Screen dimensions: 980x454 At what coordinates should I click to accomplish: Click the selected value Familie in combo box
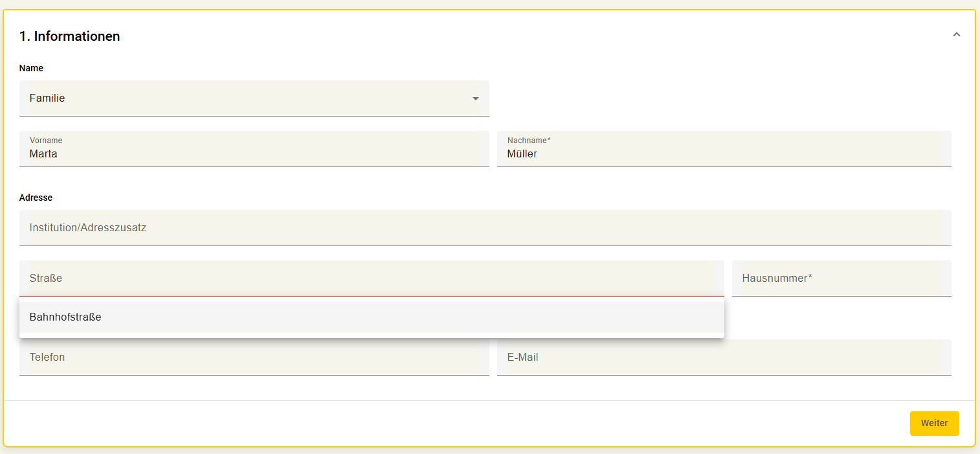[x=47, y=98]
